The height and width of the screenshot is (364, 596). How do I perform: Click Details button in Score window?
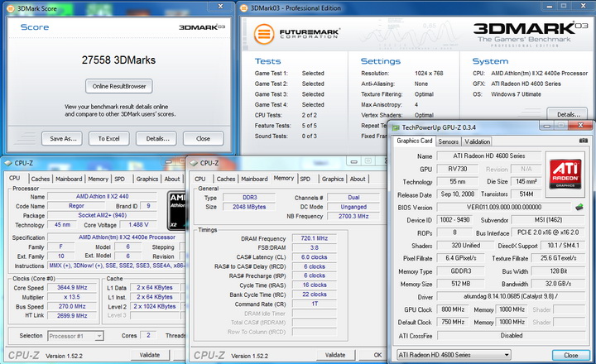157,139
